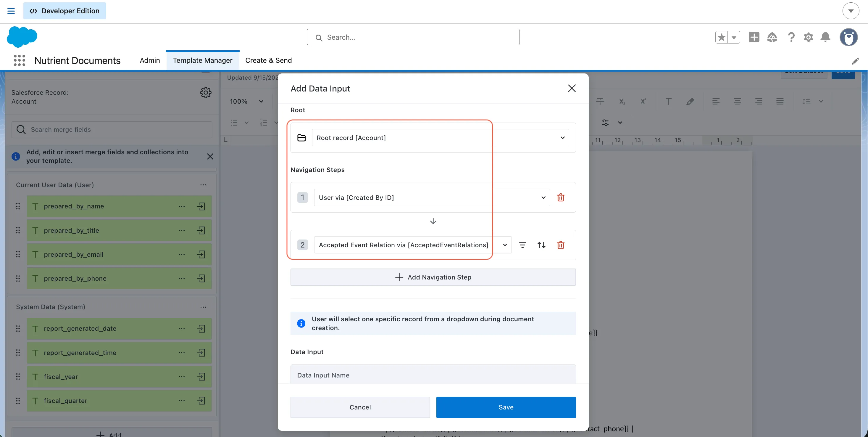Select the Template Manager tab
The height and width of the screenshot is (437, 868).
pos(203,60)
